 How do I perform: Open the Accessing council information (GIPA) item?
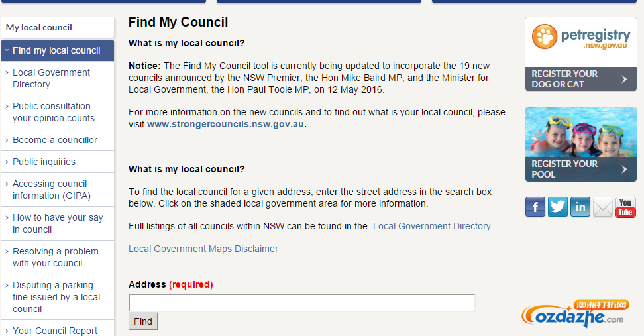(51, 190)
